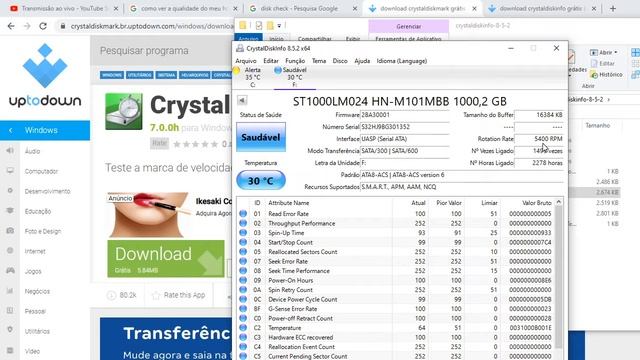
Task: Click Rate this App star link
Action: click(x=178, y=295)
